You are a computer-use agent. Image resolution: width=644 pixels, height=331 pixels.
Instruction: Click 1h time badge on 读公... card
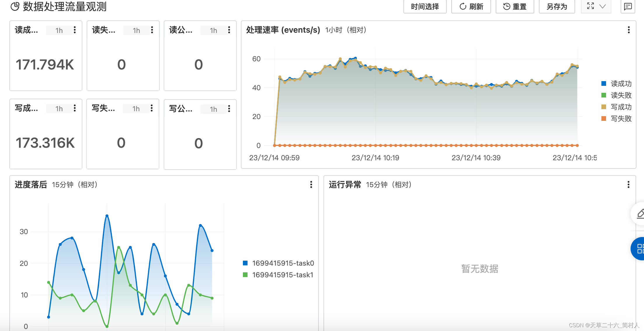(213, 30)
